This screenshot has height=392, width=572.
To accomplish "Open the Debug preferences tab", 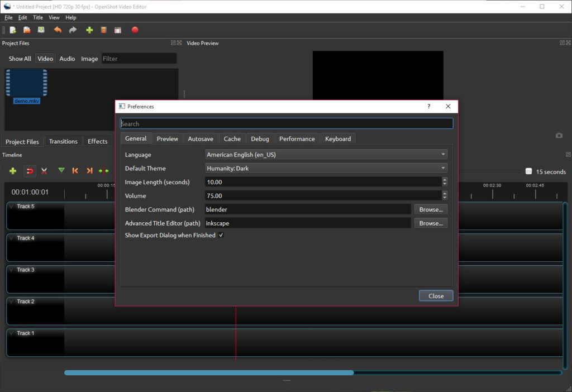I will click(x=260, y=139).
